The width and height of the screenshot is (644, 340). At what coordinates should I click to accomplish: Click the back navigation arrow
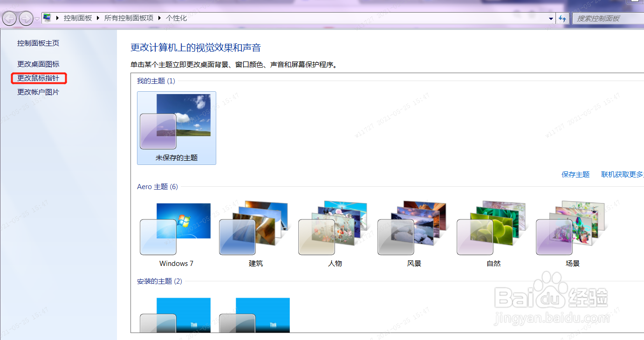point(9,19)
